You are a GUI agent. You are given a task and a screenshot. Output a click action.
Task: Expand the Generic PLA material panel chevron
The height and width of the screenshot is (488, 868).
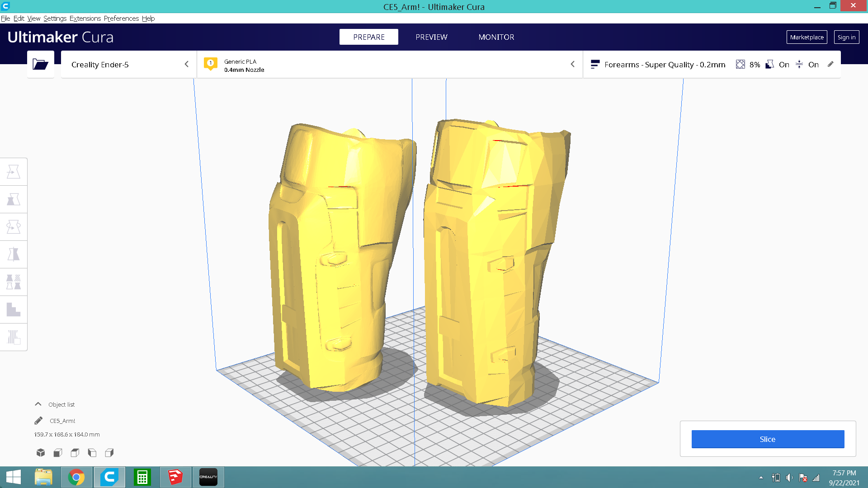point(572,64)
